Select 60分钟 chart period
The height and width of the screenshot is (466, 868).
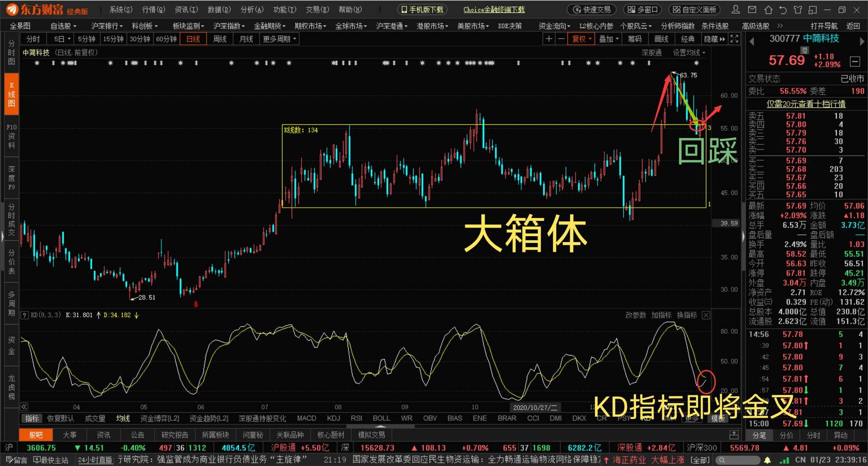[166, 39]
